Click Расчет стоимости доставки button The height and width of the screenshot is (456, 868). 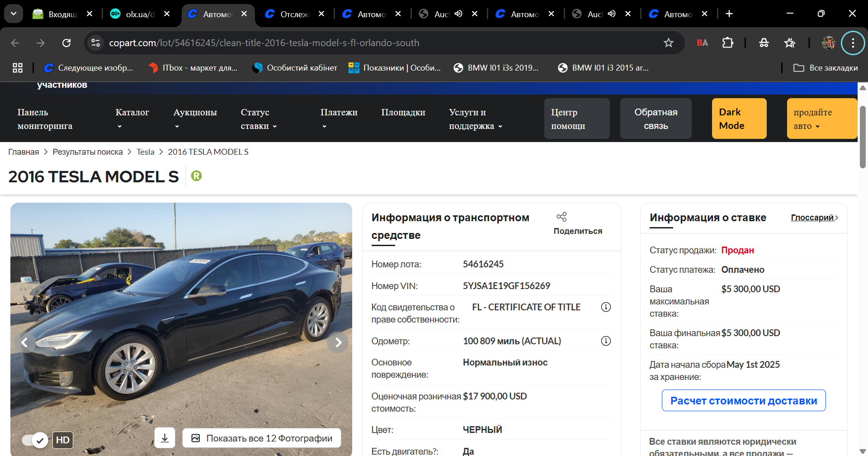pos(744,400)
